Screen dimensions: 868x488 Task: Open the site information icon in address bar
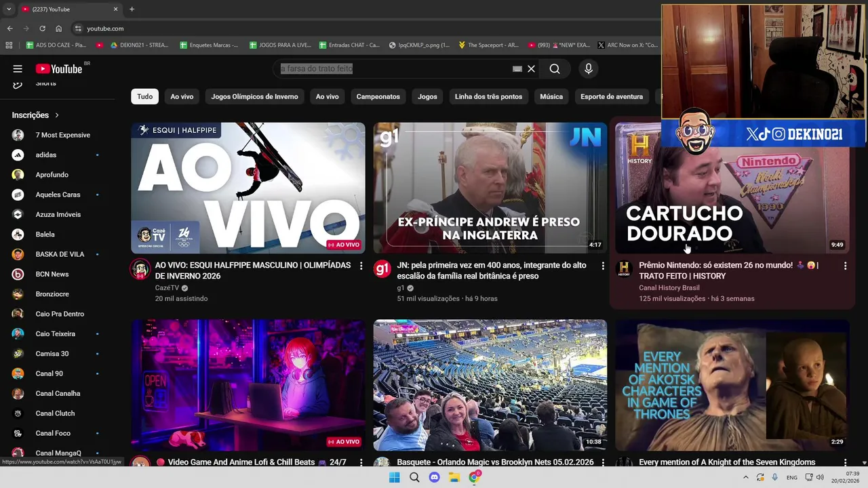78,28
